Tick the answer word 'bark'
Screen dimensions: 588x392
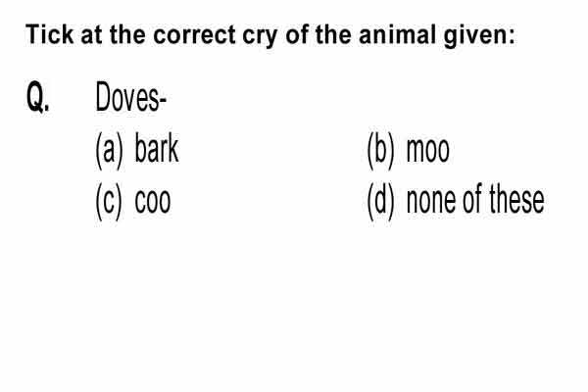click(157, 149)
